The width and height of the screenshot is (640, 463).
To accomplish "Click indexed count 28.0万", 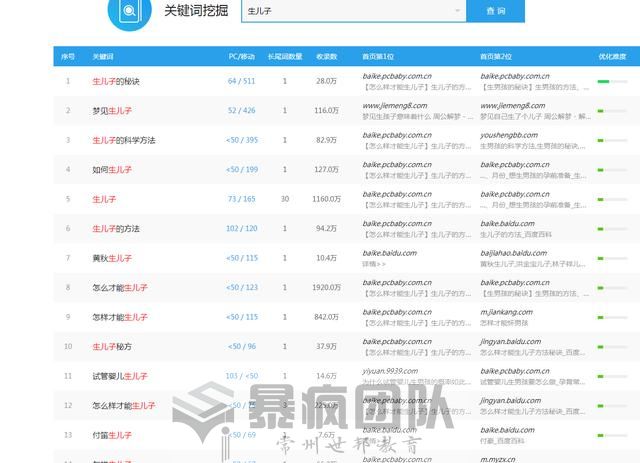I will 326,81.
